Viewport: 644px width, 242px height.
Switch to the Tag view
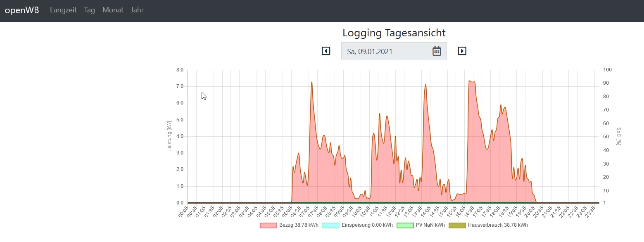[x=90, y=10]
